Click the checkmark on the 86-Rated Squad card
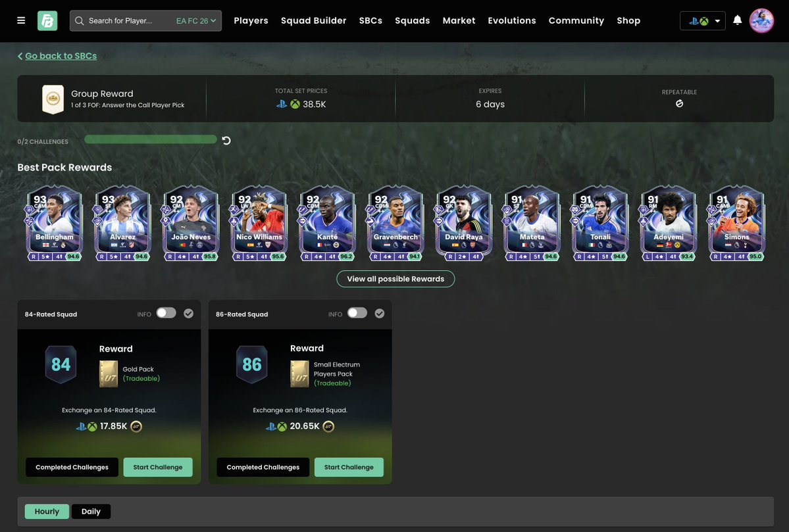The width and height of the screenshot is (789, 532). 377,312
